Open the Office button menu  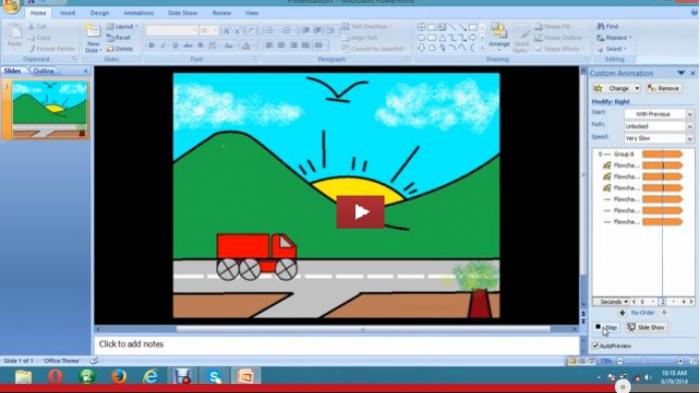pos(11,5)
